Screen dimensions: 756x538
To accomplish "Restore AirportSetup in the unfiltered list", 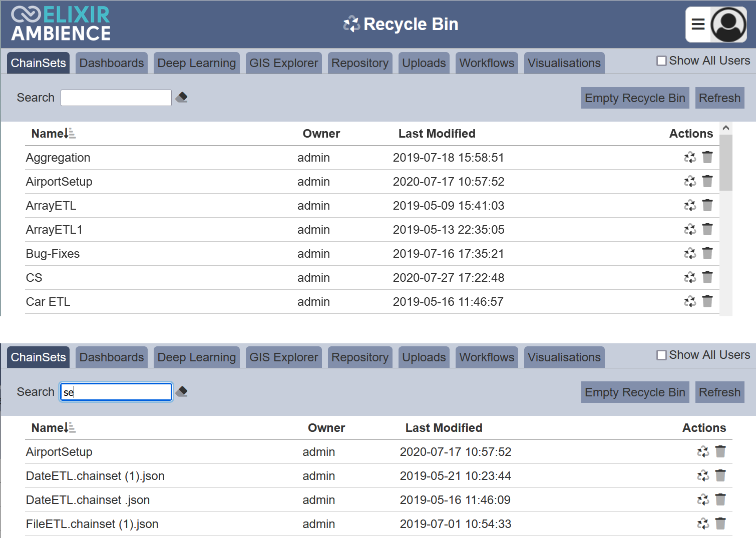I will (690, 182).
